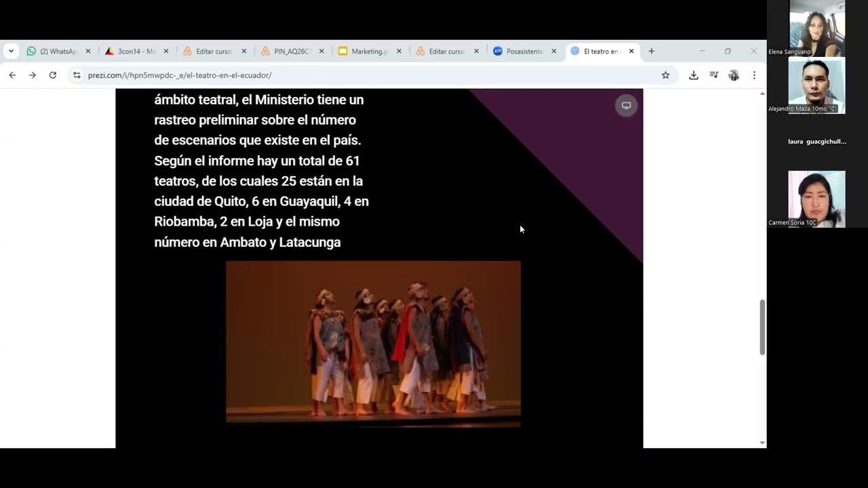The image size is (868, 488).
Task: Click the Prezi present-mode screen icon
Action: pyautogui.click(x=626, y=106)
